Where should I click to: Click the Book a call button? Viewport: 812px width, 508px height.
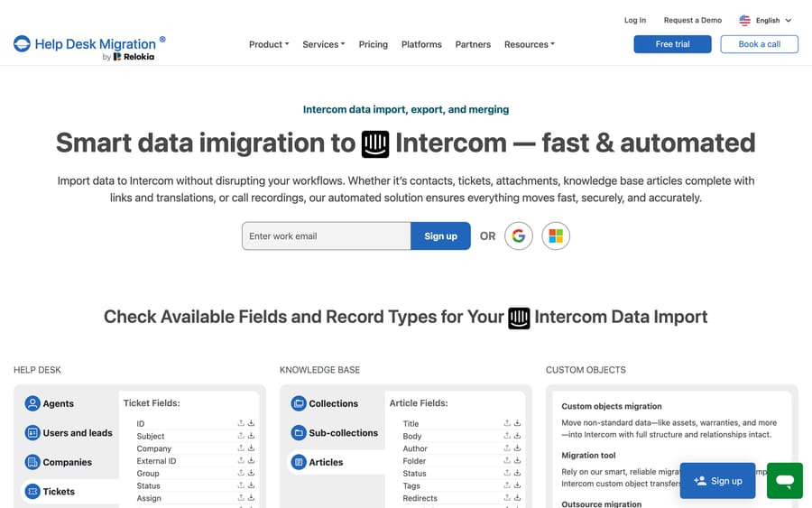(x=759, y=44)
